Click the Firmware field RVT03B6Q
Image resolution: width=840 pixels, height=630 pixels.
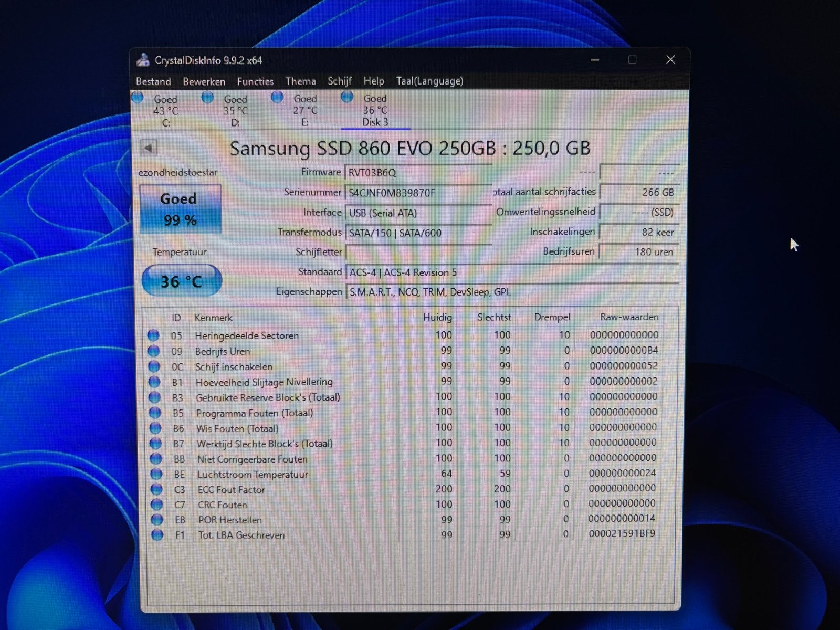click(418, 173)
